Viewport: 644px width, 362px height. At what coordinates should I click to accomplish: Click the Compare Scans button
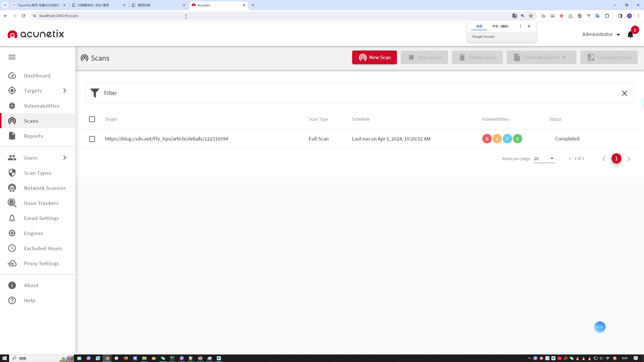pos(609,57)
